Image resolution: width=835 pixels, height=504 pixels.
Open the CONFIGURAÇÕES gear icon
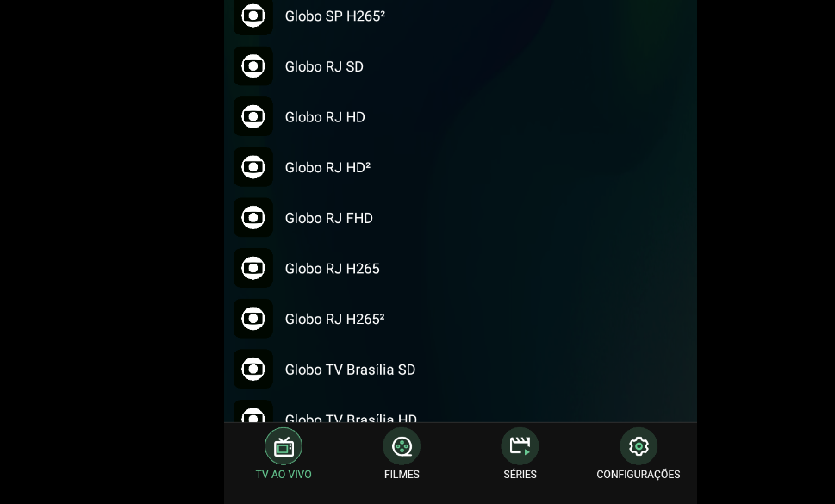639,446
